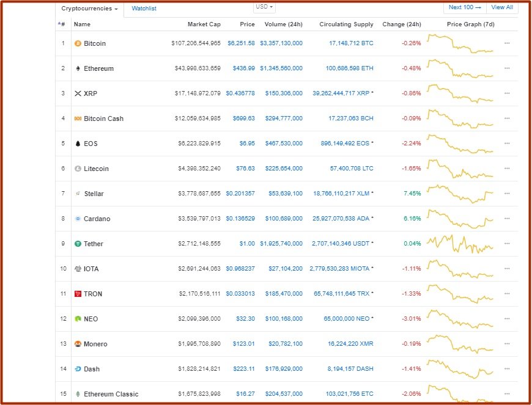Open the more-options dots for XRP row
Viewport: 532px width, 405px height.
[507, 93]
